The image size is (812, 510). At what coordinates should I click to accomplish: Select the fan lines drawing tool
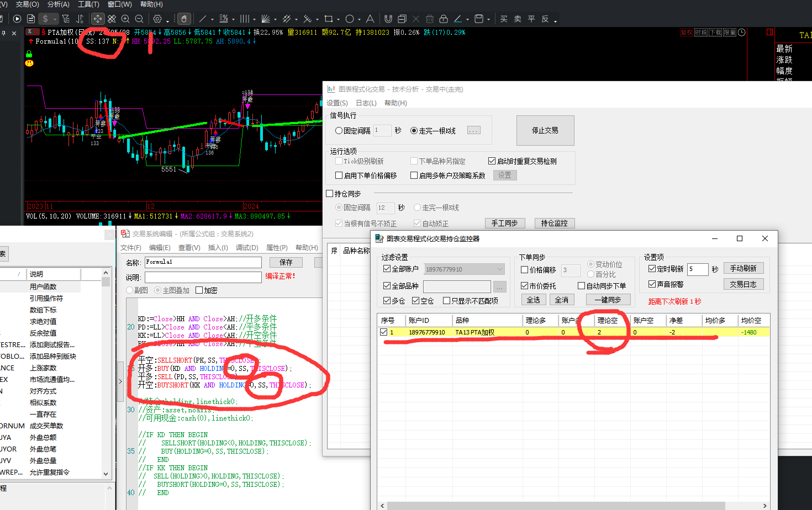[x=266, y=19]
